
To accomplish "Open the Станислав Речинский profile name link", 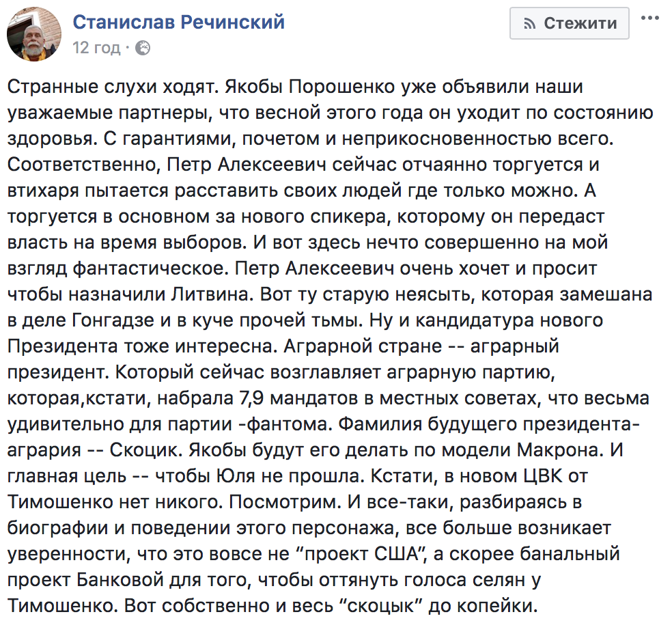I will 179,22.
